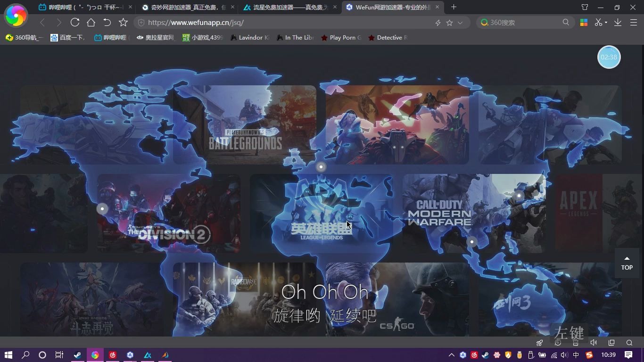
Task: Go back to the previous page
Action: [x=42, y=23]
